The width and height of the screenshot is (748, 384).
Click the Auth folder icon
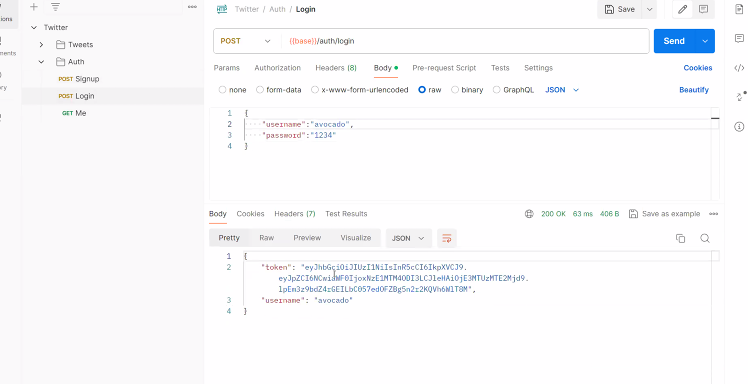[60, 62]
